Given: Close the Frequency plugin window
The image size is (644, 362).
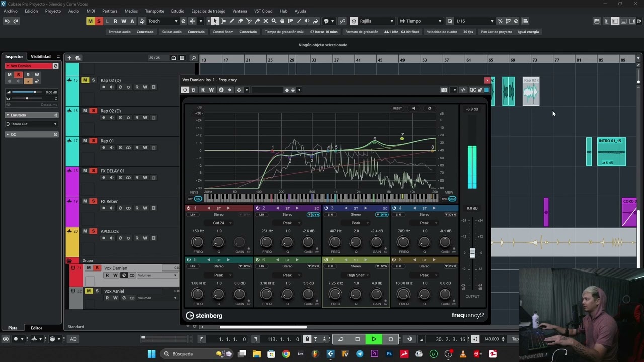Looking at the screenshot, I should click(487, 80).
